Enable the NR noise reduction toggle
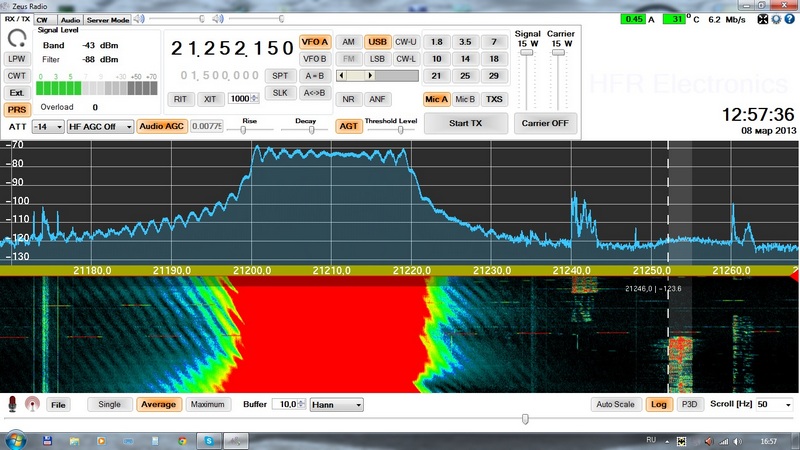The width and height of the screenshot is (800, 450). pos(348,99)
